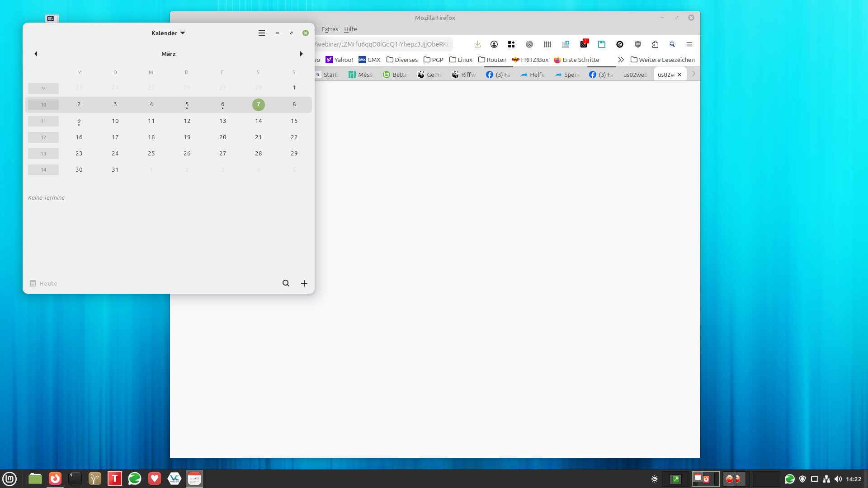Image resolution: width=868 pixels, height=488 pixels.
Task: Show more bookmarks with double chevron
Action: 621,60
